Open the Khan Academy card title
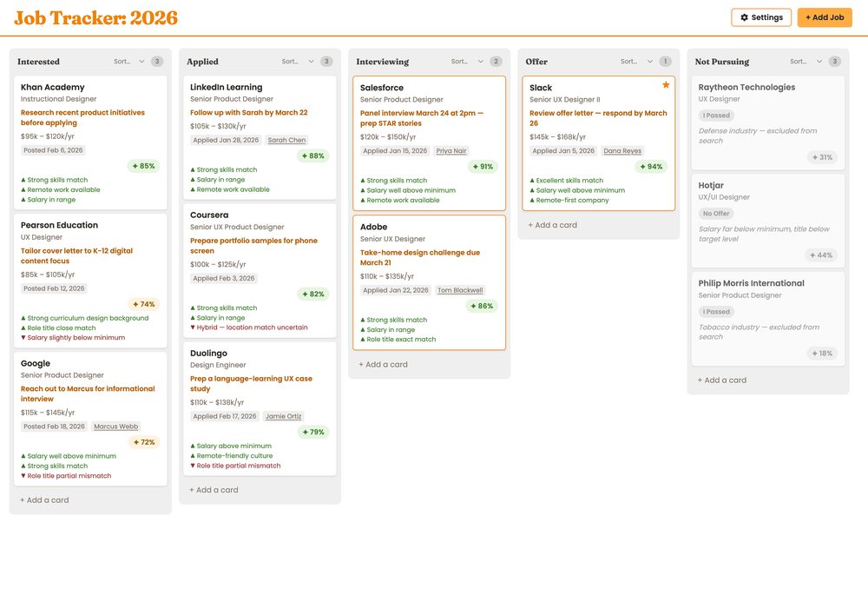 53,87
